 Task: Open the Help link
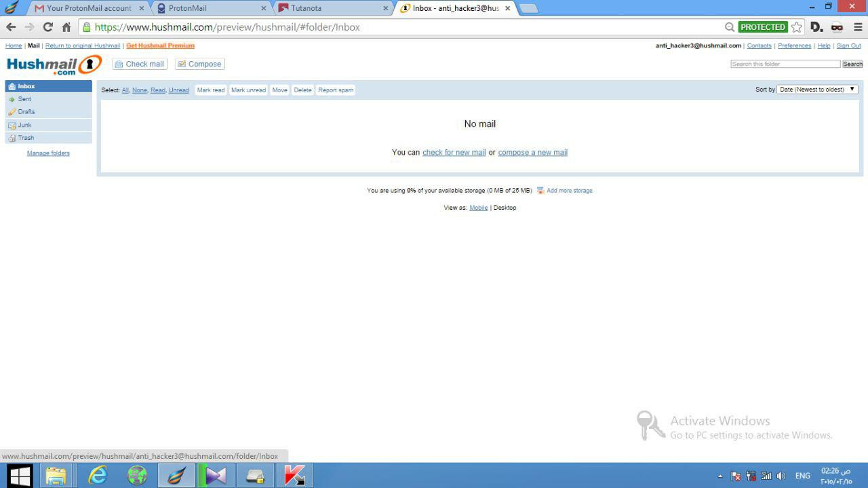click(824, 45)
